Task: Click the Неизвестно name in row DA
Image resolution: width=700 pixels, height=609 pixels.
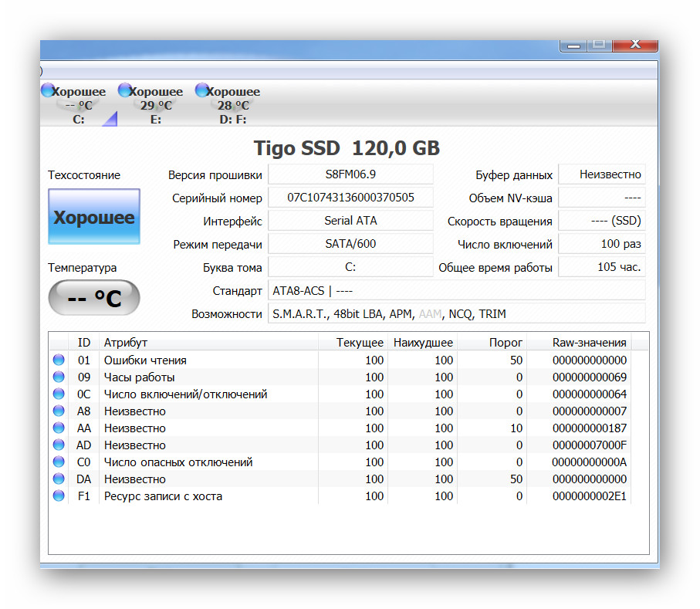Action: [135, 479]
